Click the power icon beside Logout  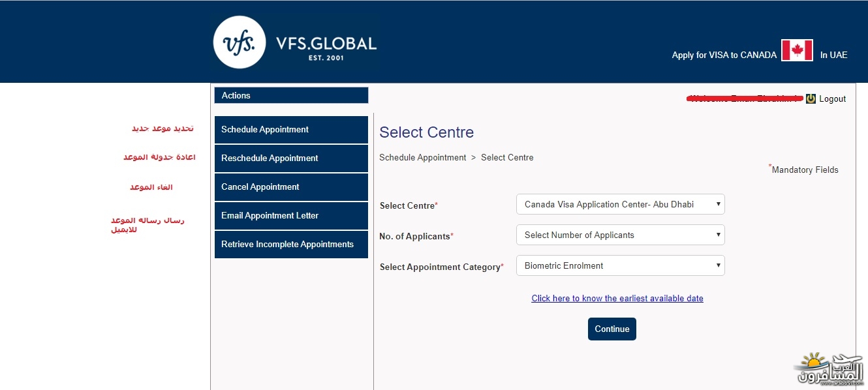click(811, 98)
